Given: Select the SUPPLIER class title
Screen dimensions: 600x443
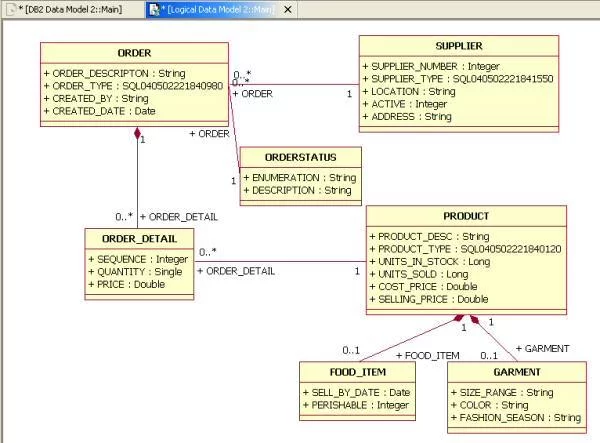Looking at the screenshot, I should 459,46.
